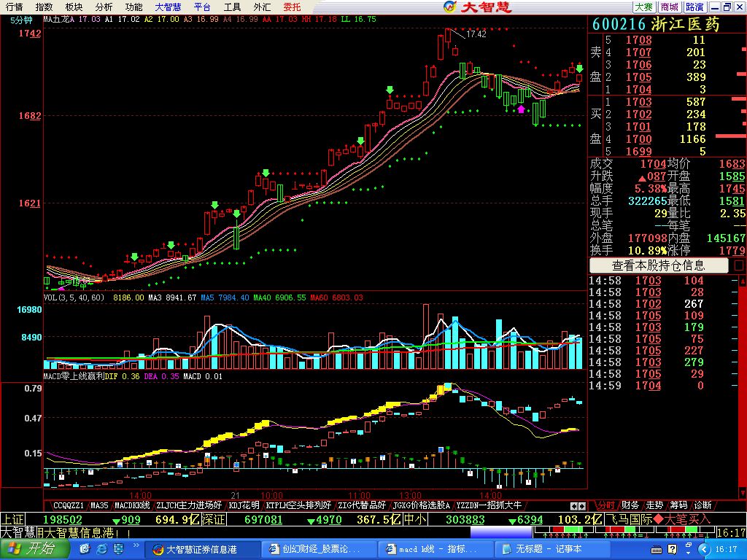Open the 板块 menu
The image size is (747, 560).
[x=74, y=7]
